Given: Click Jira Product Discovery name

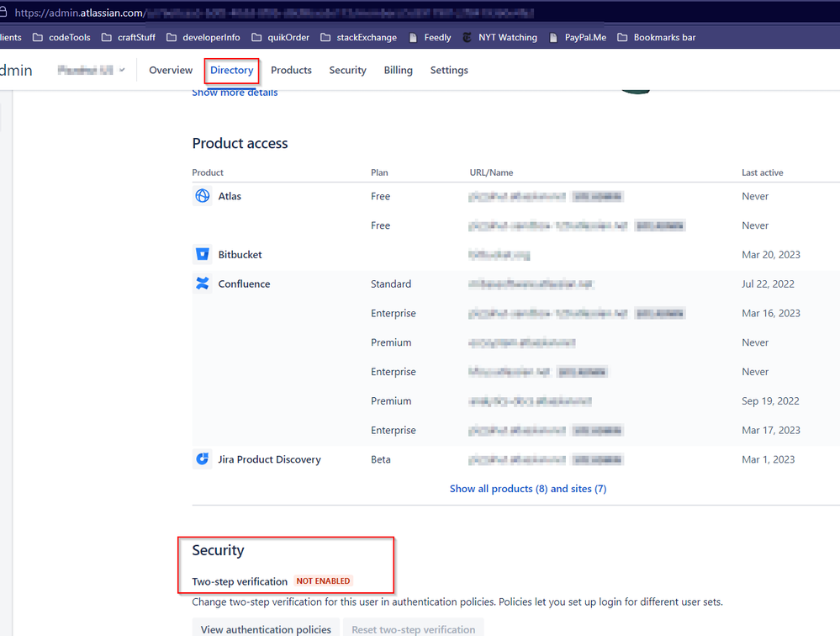Looking at the screenshot, I should point(269,459).
